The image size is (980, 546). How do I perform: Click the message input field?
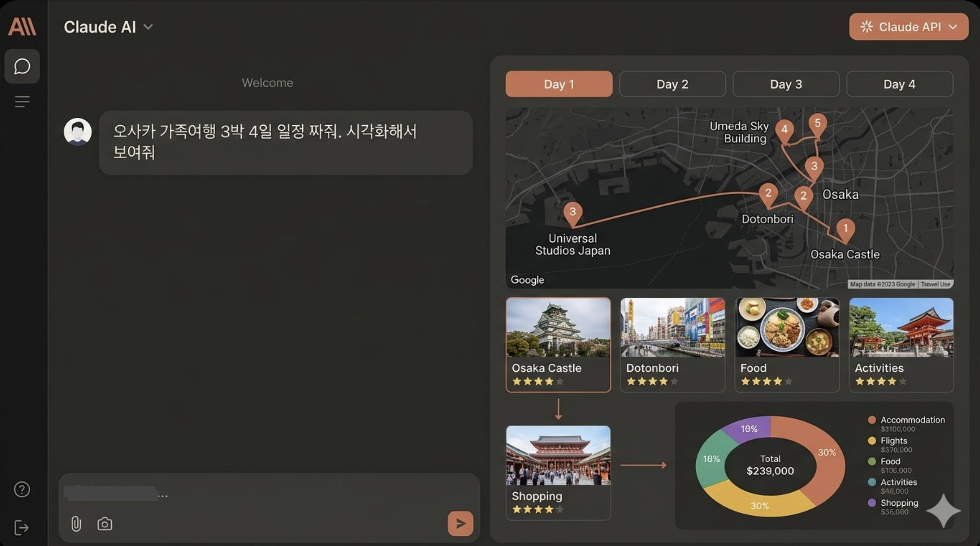pos(267,494)
